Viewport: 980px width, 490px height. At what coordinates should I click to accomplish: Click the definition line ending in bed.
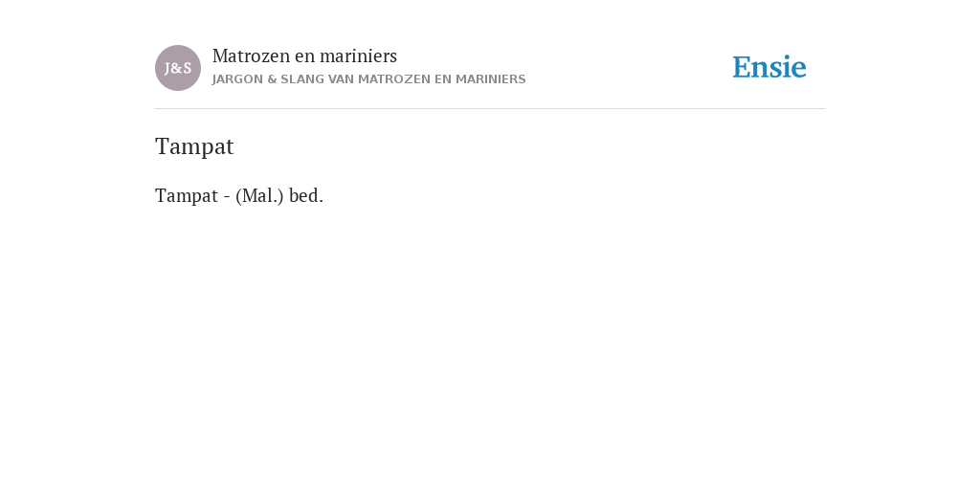click(239, 196)
